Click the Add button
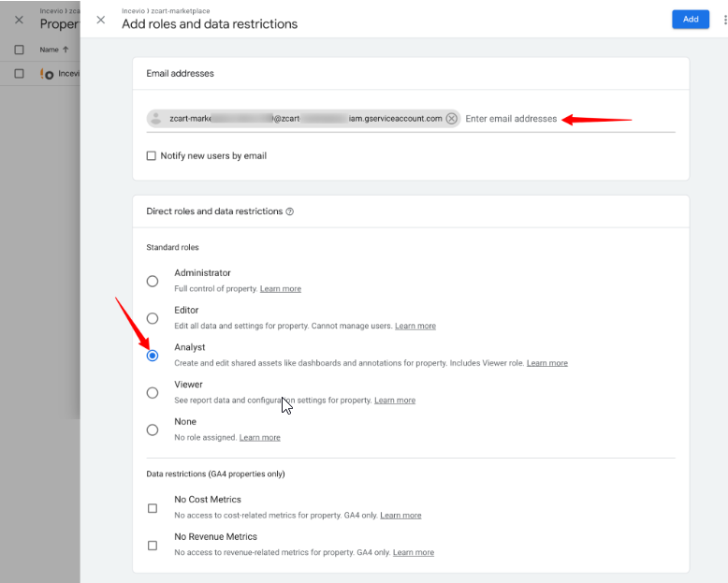Image resolution: width=728 pixels, height=583 pixels. (x=690, y=19)
